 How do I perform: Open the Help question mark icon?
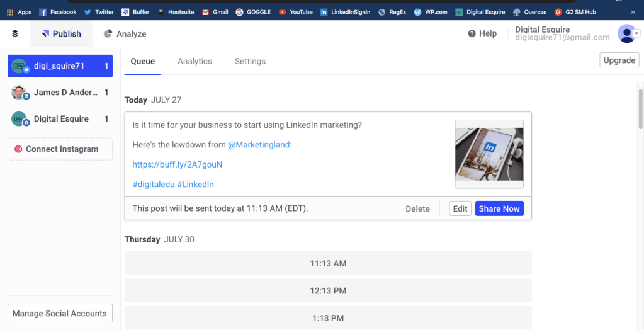(472, 34)
